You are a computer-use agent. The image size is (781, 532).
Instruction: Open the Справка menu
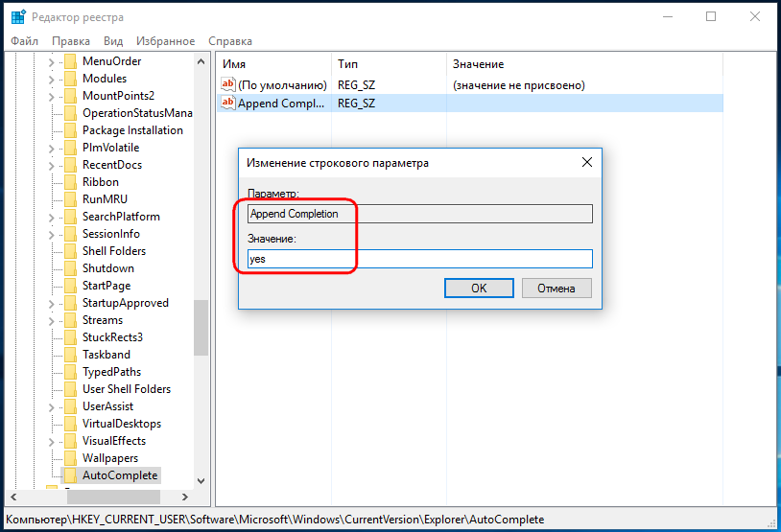coord(230,41)
